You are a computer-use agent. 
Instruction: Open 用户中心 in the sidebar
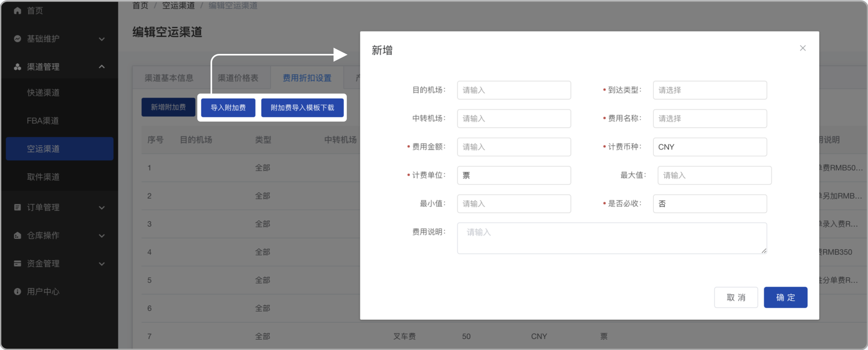pyautogui.click(x=43, y=292)
